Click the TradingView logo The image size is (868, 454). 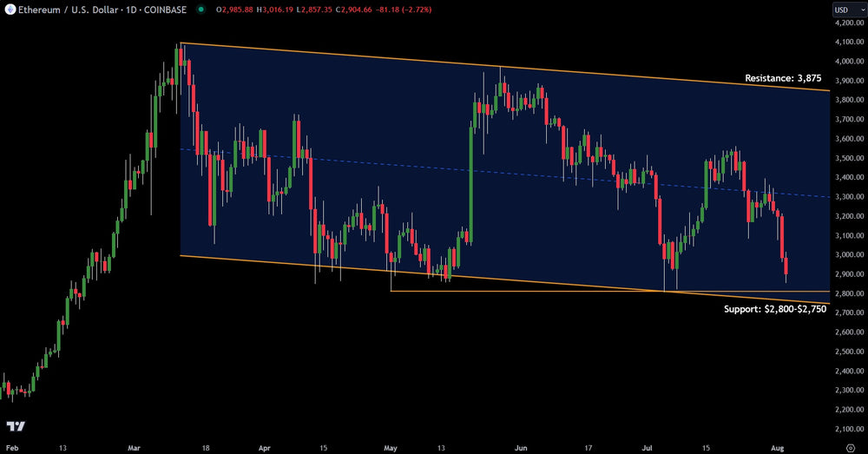coord(15,426)
